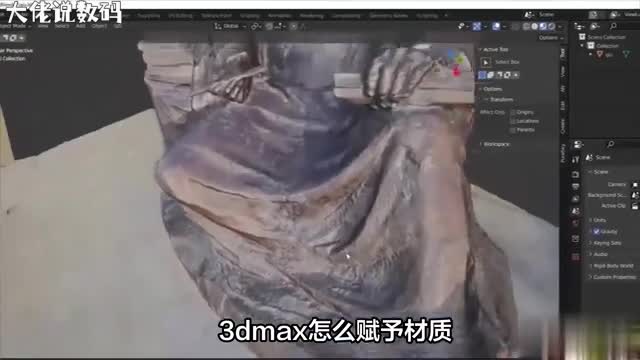The height and width of the screenshot is (360, 640).
Task: Open the Add menu in viewport header
Action: pyautogui.click(x=80, y=26)
